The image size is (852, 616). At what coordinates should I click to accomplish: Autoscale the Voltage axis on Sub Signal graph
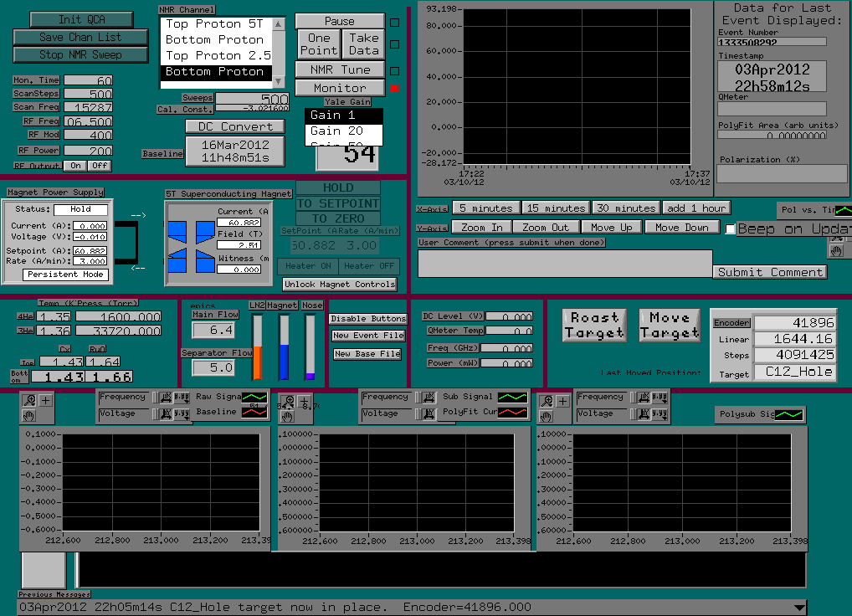pyautogui.click(x=429, y=414)
